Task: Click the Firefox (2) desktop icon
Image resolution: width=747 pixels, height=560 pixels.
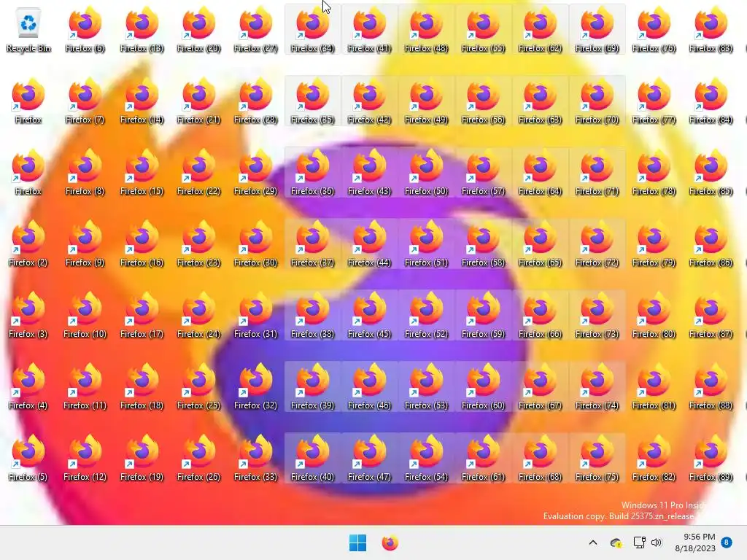Action: click(x=28, y=244)
